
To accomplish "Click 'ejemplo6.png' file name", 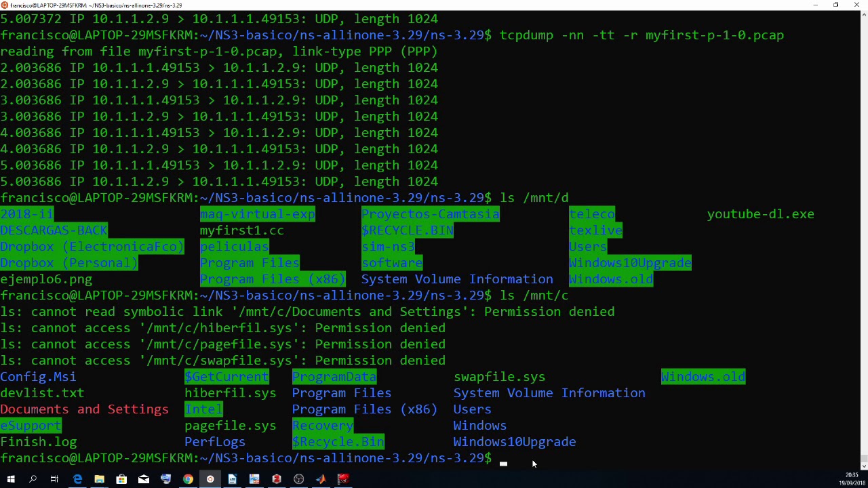I will [x=46, y=279].
